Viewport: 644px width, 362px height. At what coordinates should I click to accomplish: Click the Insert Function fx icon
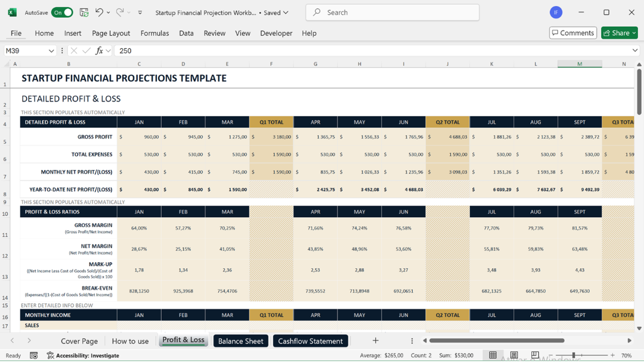coord(99,51)
